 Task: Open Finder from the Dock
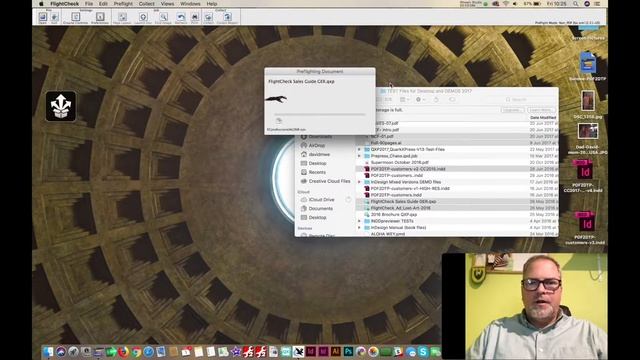(49, 351)
